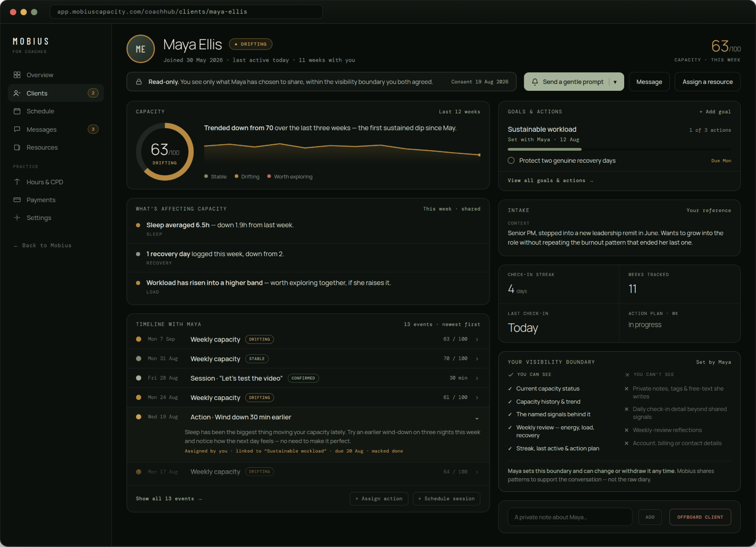Select the Clients person icon
This screenshot has width=756, height=547.
(17, 93)
